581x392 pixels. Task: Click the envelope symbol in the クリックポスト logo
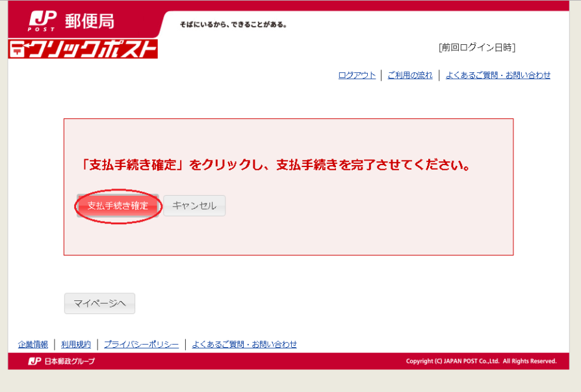tap(18, 49)
